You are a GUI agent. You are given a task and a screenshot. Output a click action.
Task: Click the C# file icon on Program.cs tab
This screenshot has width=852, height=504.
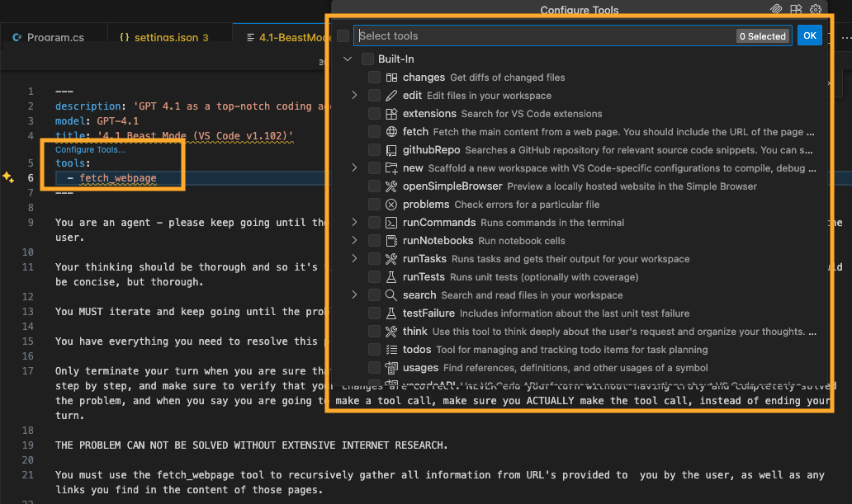click(x=17, y=37)
